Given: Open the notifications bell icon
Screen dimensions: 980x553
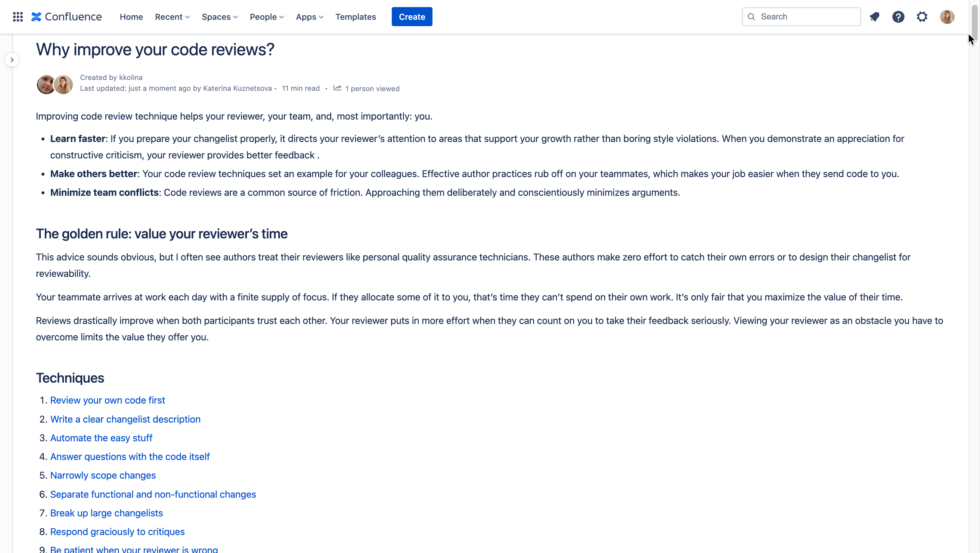Looking at the screenshot, I should tap(874, 17).
